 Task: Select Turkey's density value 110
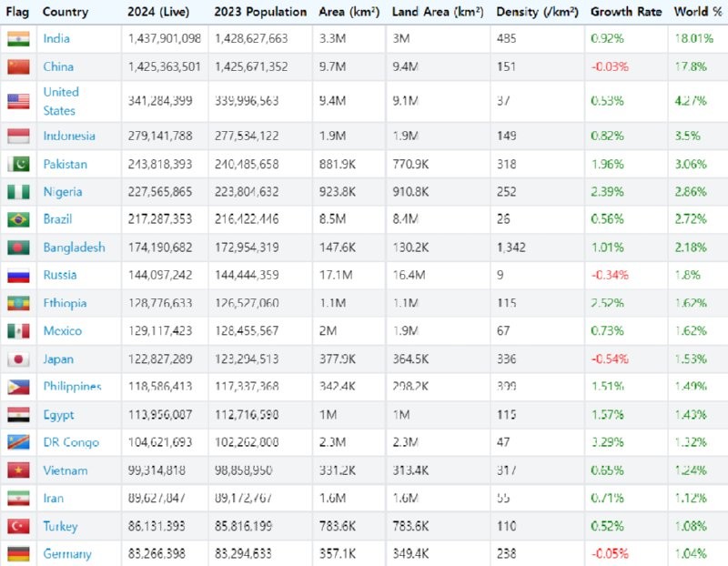(507, 526)
